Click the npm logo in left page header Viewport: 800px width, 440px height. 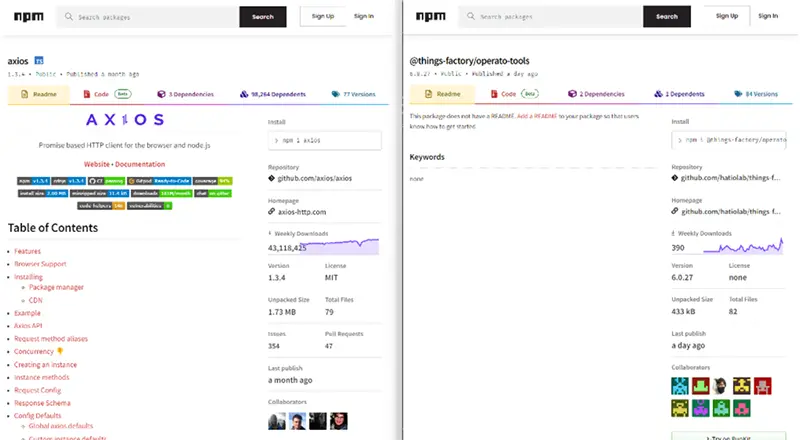(x=29, y=17)
